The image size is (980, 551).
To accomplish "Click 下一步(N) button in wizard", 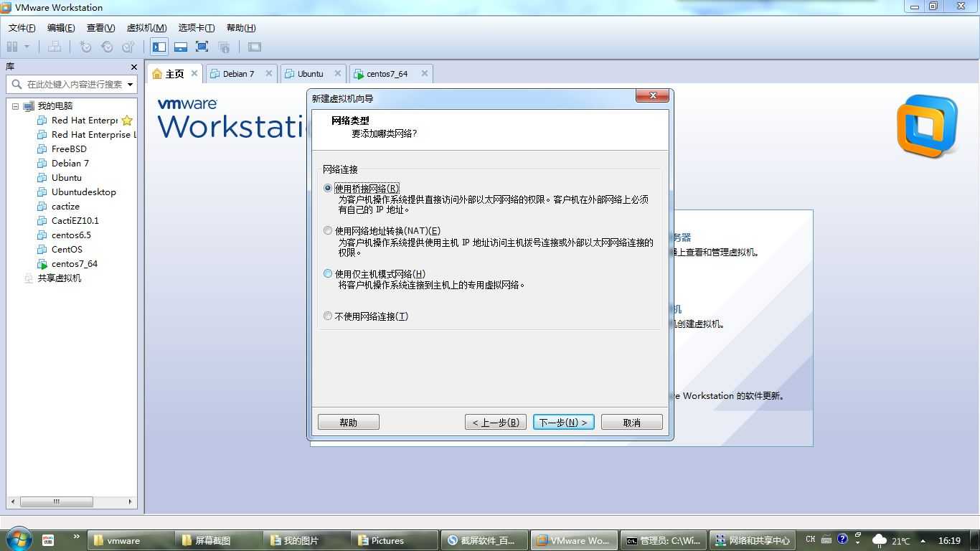I will [563, 423].
